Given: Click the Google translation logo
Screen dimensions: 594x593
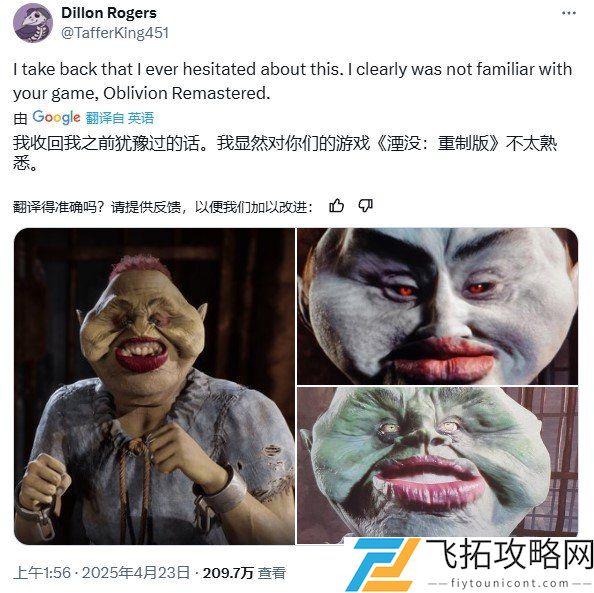Looking at the screenshot, I should pyautogui.click(x=56, y=117).
